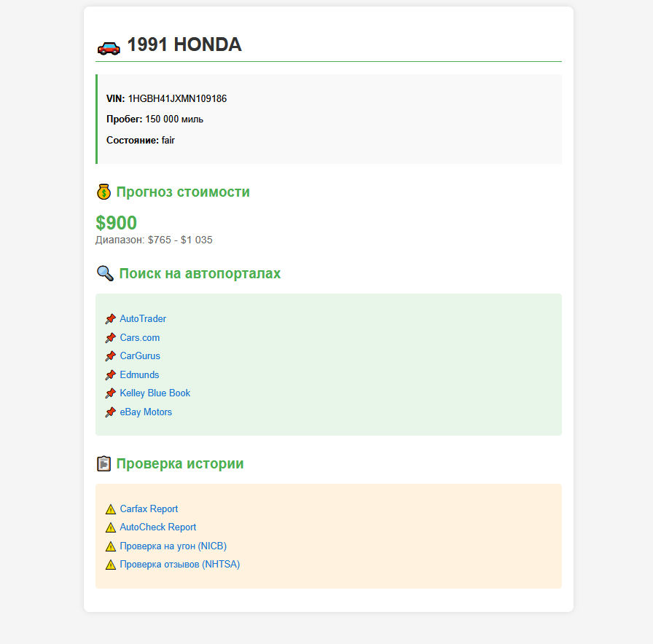
Task: Open the Carfax Report link
Action: tap(149, 508)
